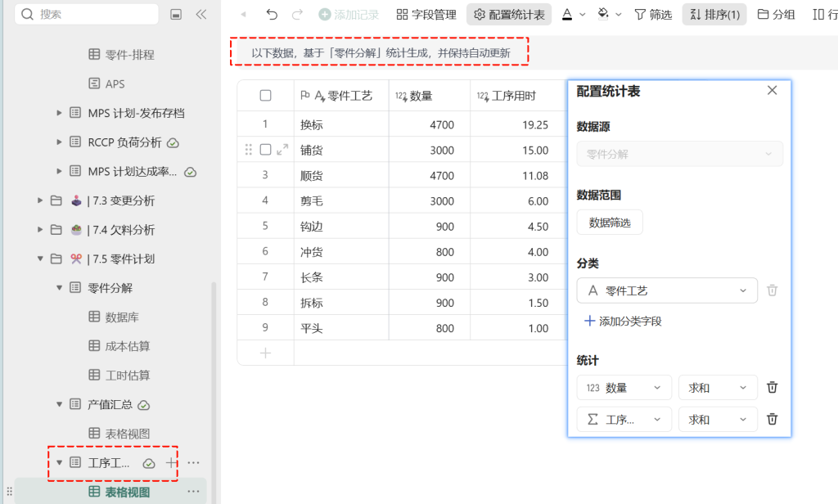The image size is (838, 504).
Task: Expand MPS 计划达成率 node
Action: click(x=59, y=171)
